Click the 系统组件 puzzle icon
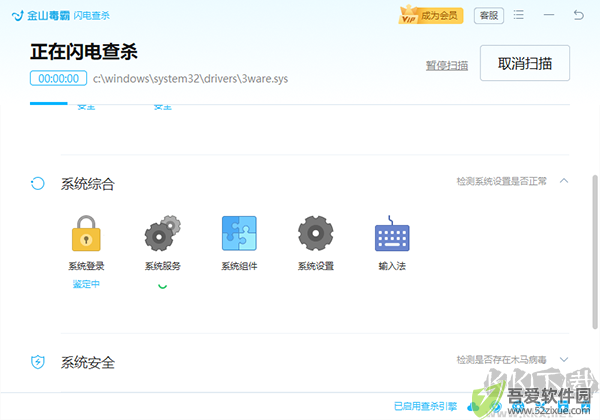Screen dimensions: 600x420 click(x=239, y=233)
